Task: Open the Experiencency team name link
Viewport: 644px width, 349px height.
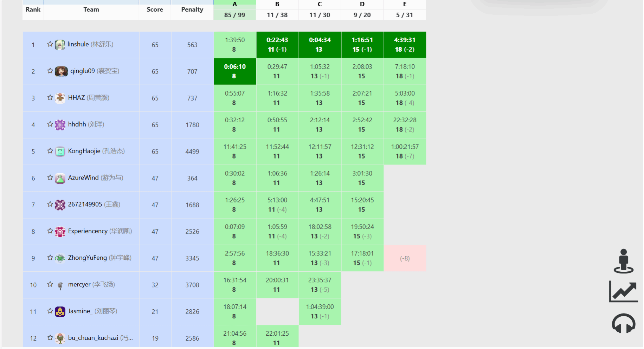Action: (88, 231)
